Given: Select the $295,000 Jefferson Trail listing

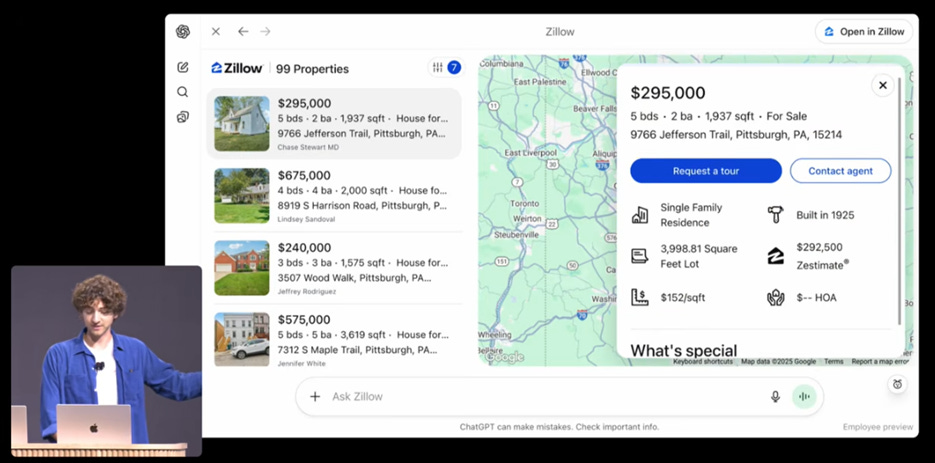Looking at the screenshot, I should [334, 124].
